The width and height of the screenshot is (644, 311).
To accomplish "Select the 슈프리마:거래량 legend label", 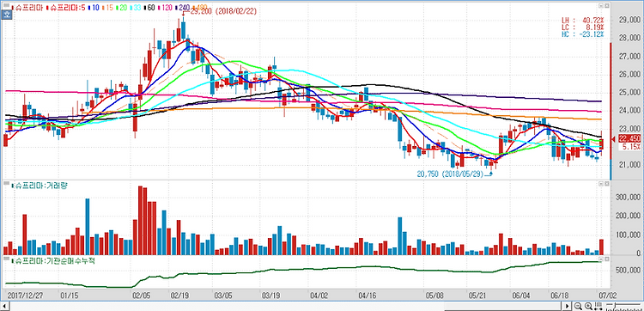I will [x=40, y=186].
